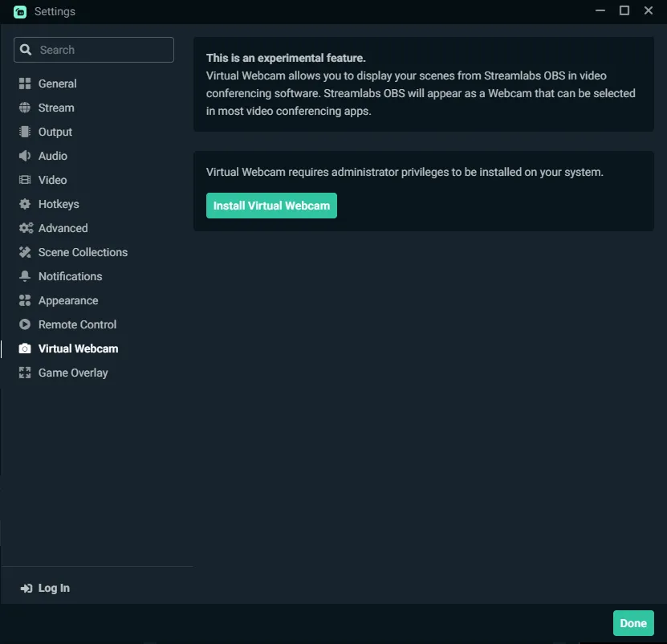Viewport: 667px width, 644px height.
Task: Focus the Search settings field
Action: pyautogui.click(x=94, y=50)
